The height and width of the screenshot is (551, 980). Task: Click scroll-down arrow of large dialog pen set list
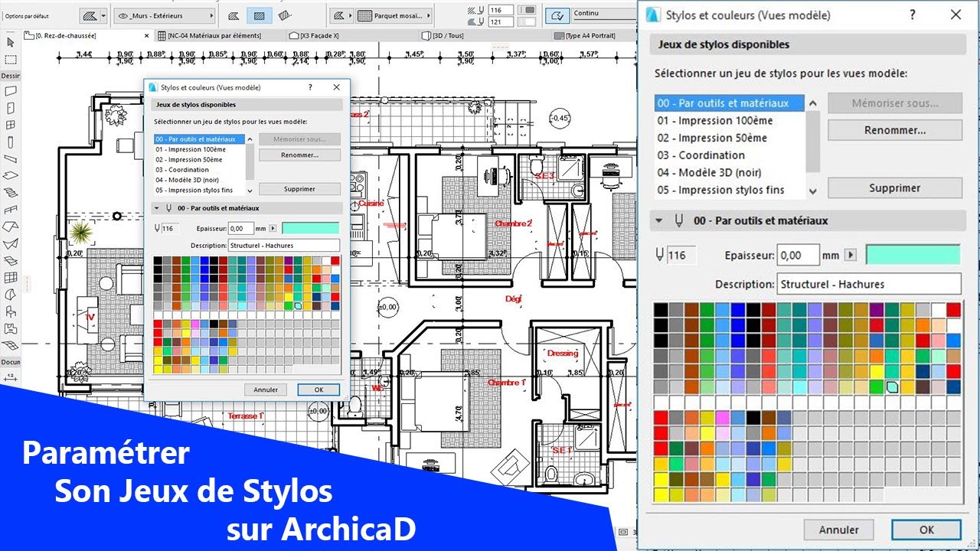coord(813,191)
